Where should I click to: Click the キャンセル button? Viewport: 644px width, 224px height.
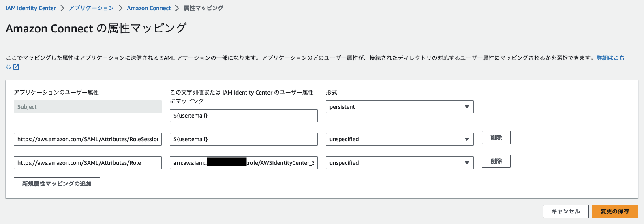[x=566, y=211]
